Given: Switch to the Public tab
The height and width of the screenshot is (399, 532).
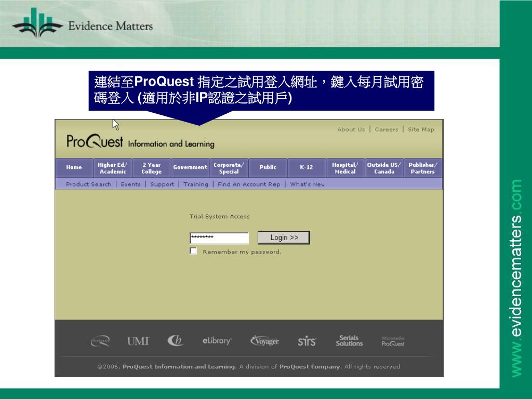Looking at the screenshot, I should [268, 167].
